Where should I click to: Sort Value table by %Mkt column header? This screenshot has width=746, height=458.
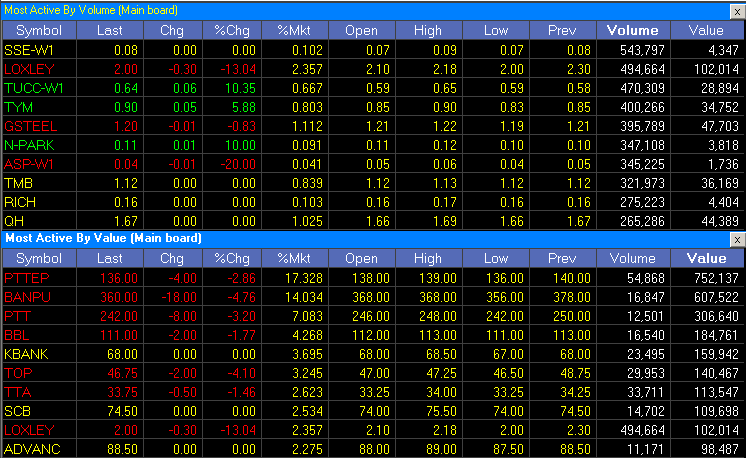294,259
